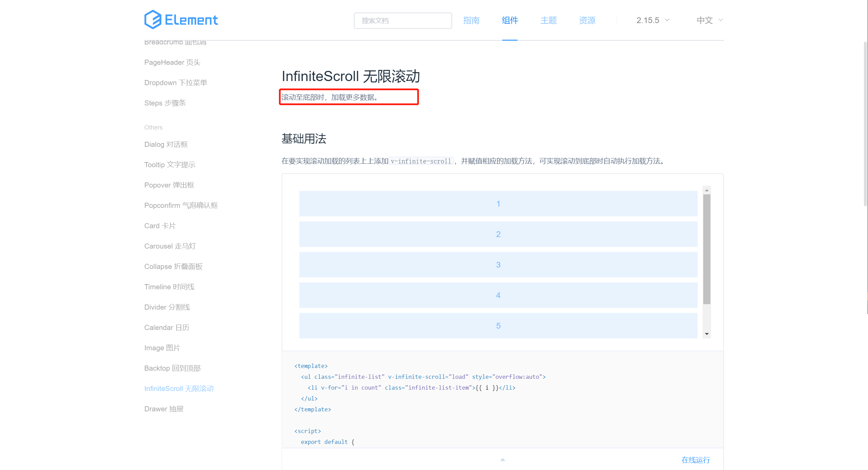Collapse the code block with the caret
Viewport: 868px width, 470px height.
coord(503,459)
